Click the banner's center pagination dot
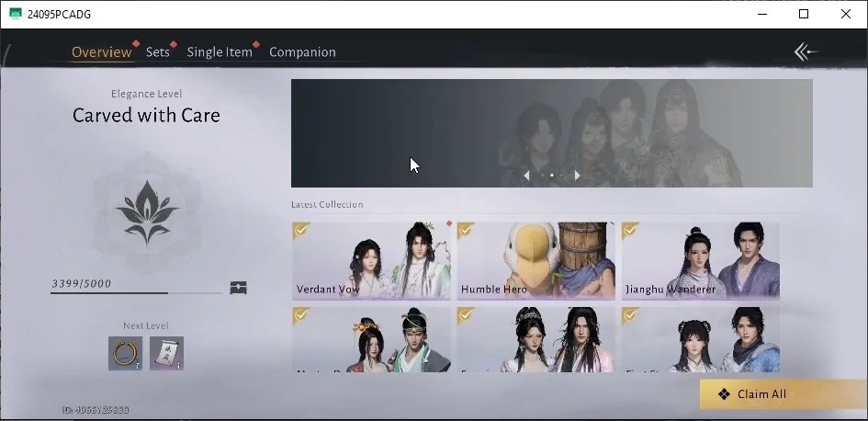Screen dimensions: 868x421 coord(551,175)
